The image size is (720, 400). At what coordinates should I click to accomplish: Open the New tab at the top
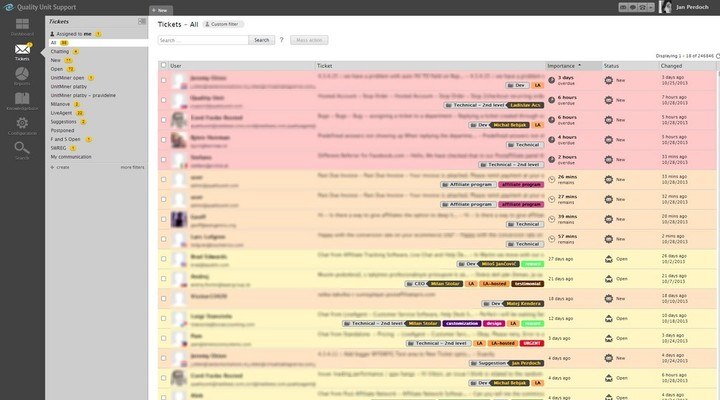click(x=161, y=10)
